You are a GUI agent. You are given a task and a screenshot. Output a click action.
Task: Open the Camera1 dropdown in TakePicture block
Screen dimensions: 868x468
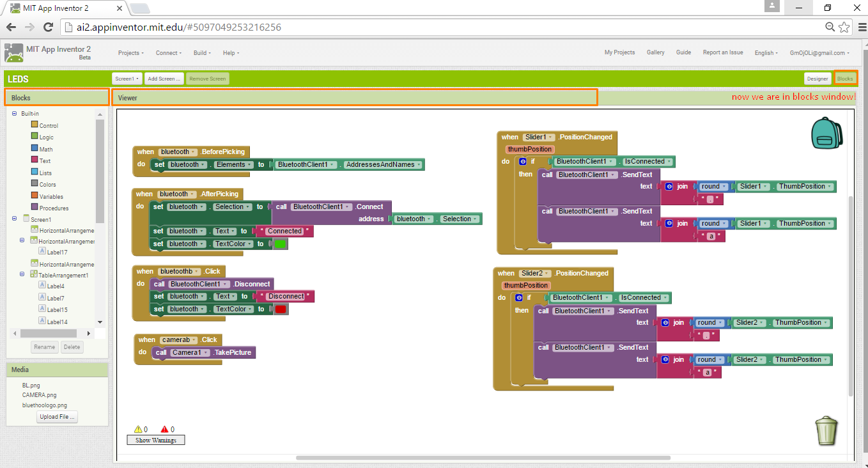[x=190, y=353]
